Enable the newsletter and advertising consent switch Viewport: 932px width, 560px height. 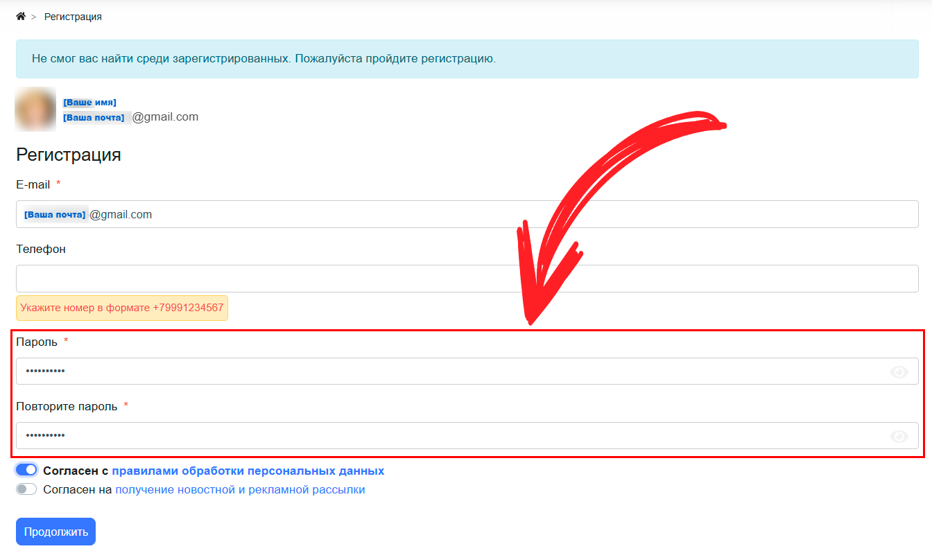pyautogui.click(x=26, y=489)
